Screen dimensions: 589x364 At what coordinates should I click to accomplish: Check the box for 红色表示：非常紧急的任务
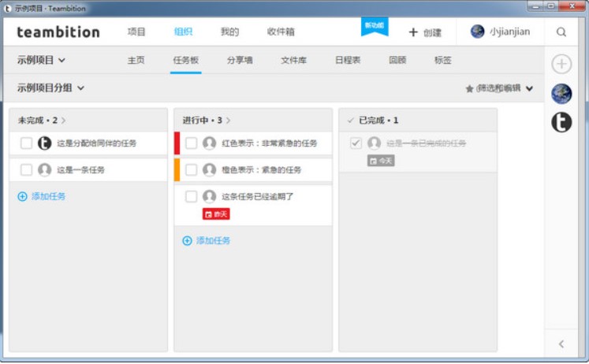191,143
